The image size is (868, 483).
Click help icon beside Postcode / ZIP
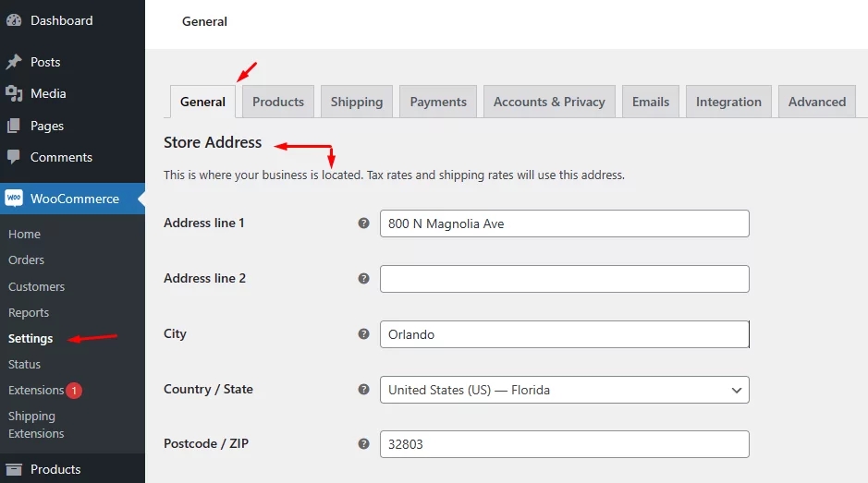(363, 443)
